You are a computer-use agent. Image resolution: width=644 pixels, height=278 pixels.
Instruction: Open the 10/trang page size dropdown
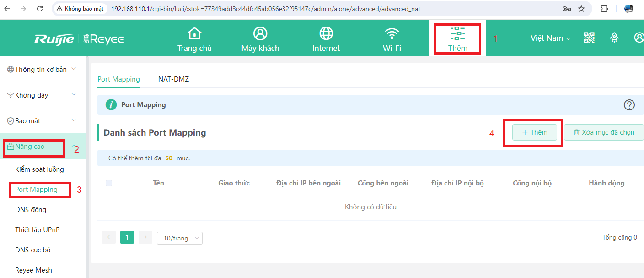[x=179, y=238]
